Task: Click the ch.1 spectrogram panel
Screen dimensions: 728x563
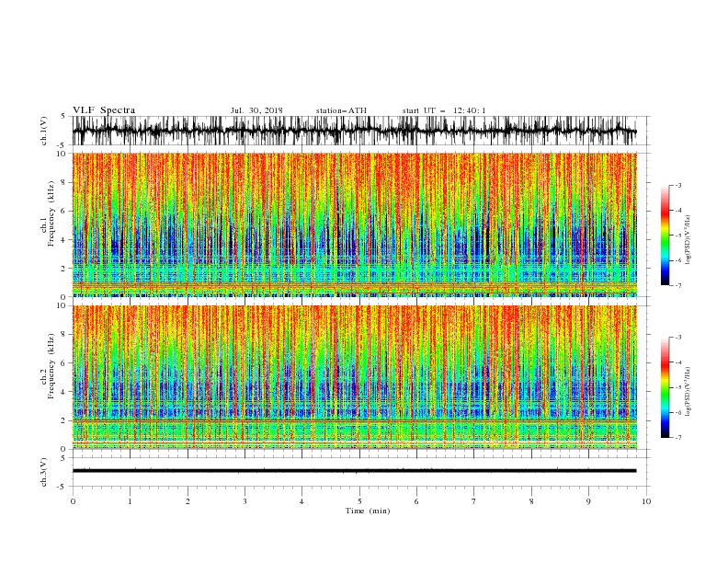Action: pyautogui.click(x=354, y=224)
